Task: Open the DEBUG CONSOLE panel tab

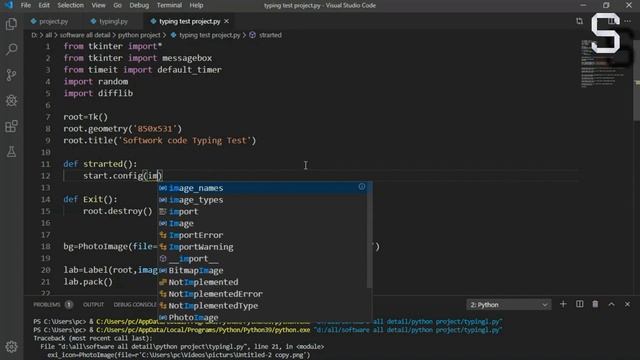Action: 135,304
